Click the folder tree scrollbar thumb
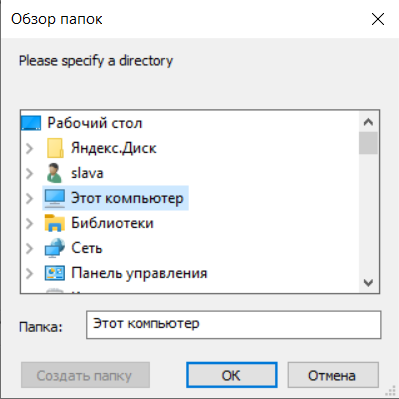 tap(368, 143)
